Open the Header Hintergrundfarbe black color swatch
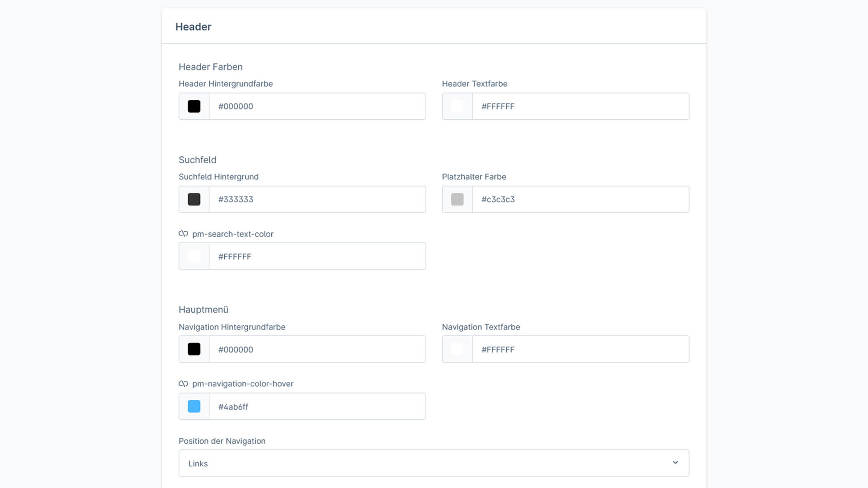The image size is (868, 488). click(194, 106)
